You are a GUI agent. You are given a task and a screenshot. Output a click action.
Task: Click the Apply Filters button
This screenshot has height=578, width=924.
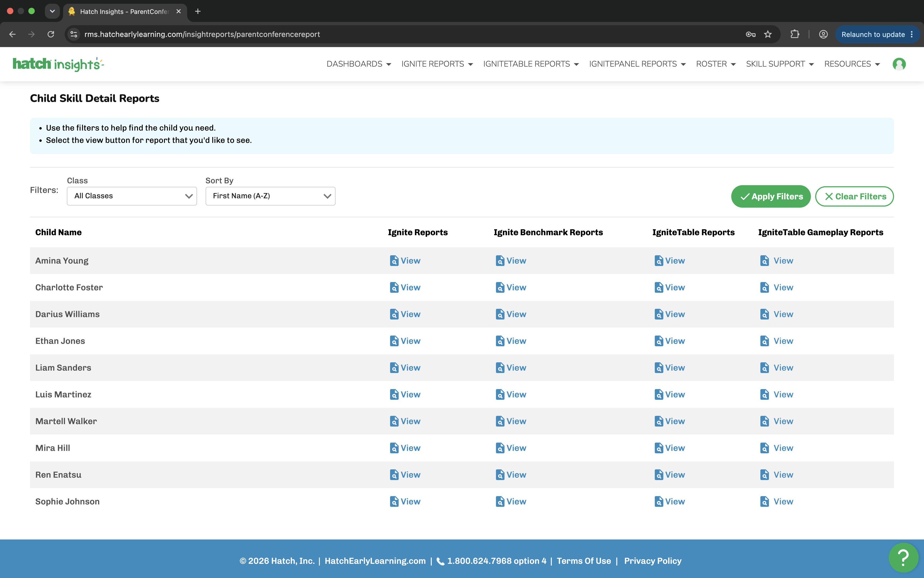(x=771, y=196)
